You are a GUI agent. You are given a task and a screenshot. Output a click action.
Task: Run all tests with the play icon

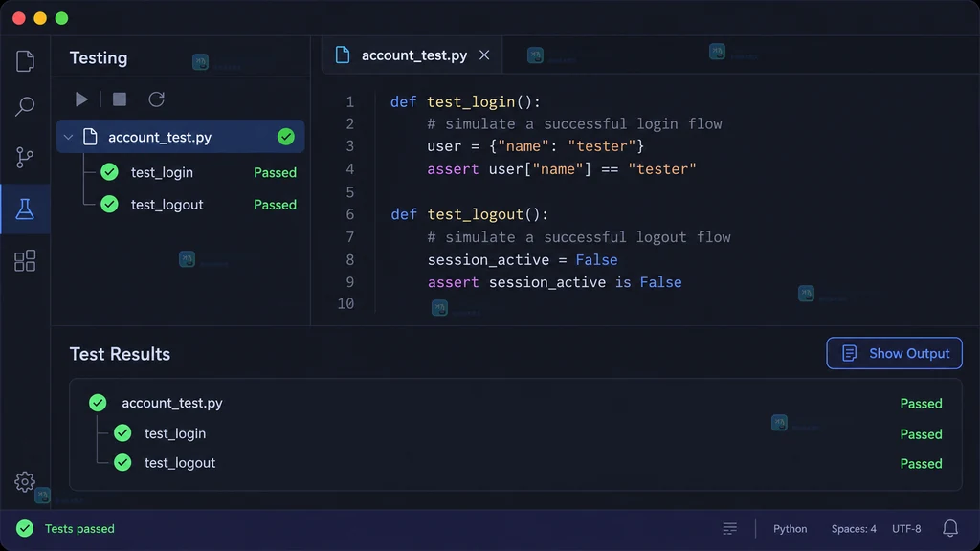(x=81, y=99)
